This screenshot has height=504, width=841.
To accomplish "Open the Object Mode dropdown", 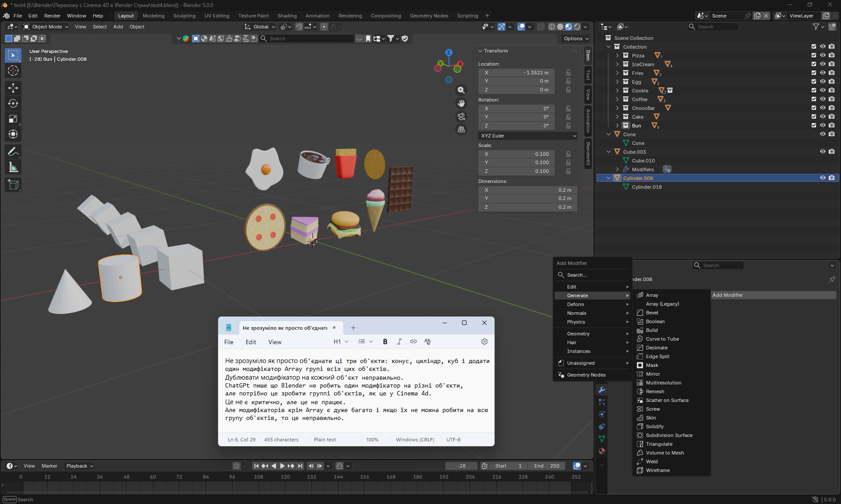I will coord(46,27).
